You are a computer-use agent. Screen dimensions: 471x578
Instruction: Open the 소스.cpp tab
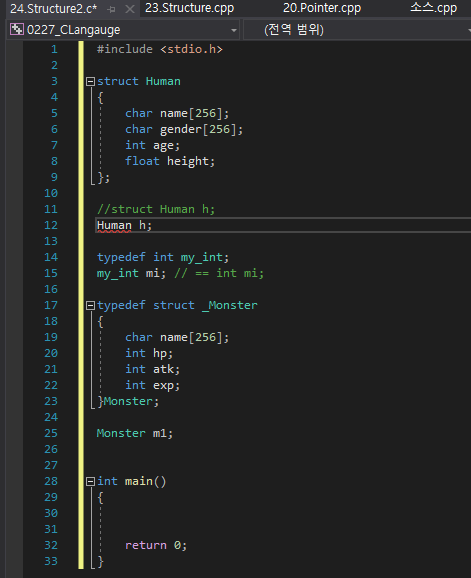point(433,8)
